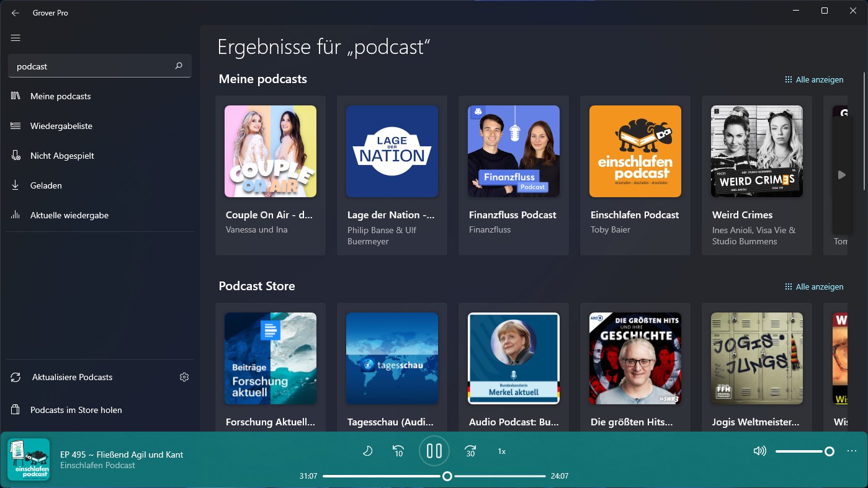Click author text Ines Anioli, Visa Vie & Studio Bummens
The image size is (868, 488).
[754, 236]
